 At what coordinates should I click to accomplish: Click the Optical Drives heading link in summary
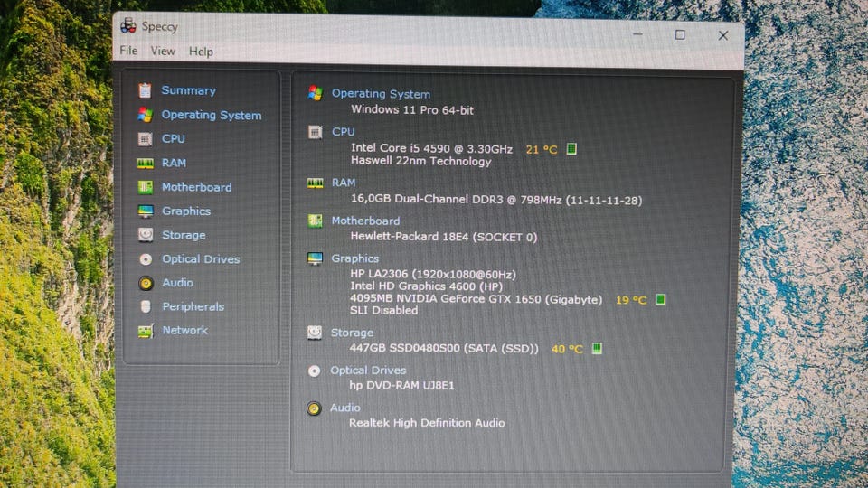[x=368, y=371]
